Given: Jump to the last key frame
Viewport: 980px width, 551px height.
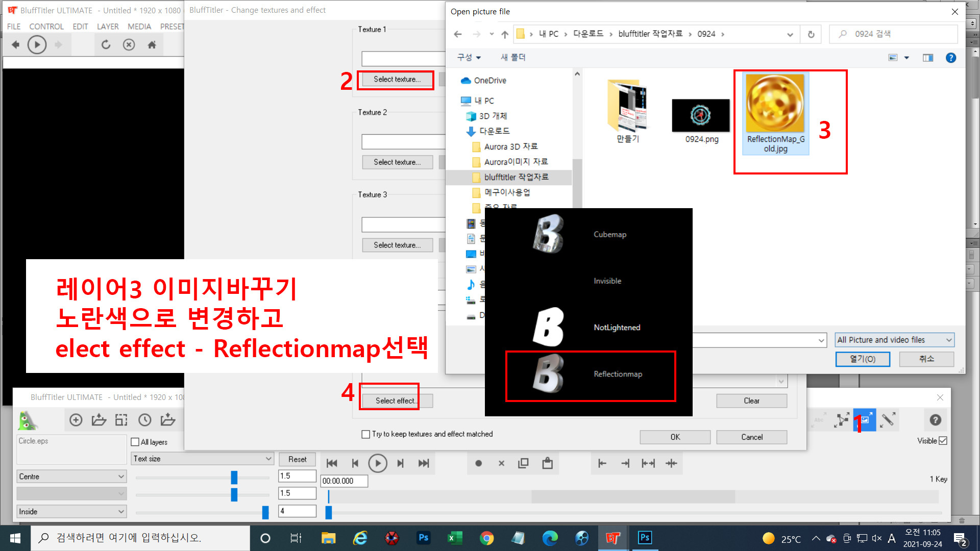Looking at the screenshot, I should [424, 463].
